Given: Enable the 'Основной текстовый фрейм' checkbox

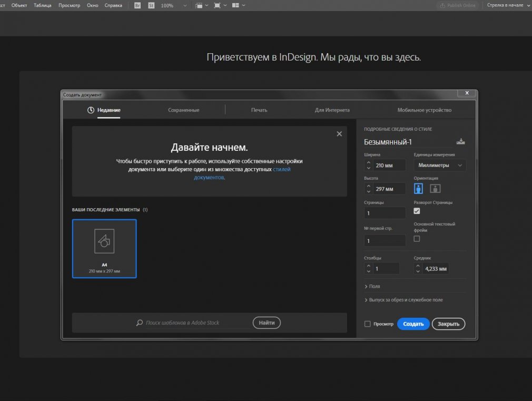Looking at the screenshot, I should click(x=417, y=239).
